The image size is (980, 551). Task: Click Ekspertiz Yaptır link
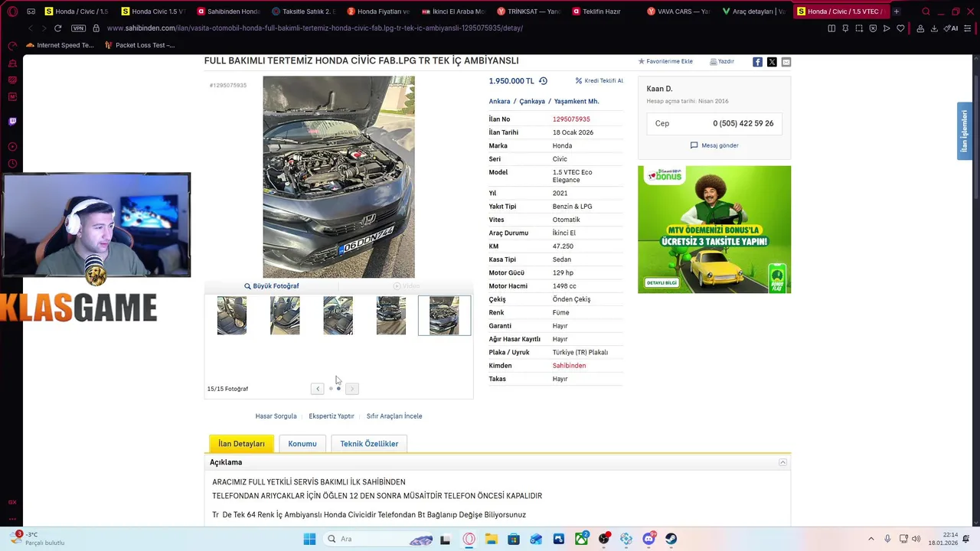click(x=332, y=416)
